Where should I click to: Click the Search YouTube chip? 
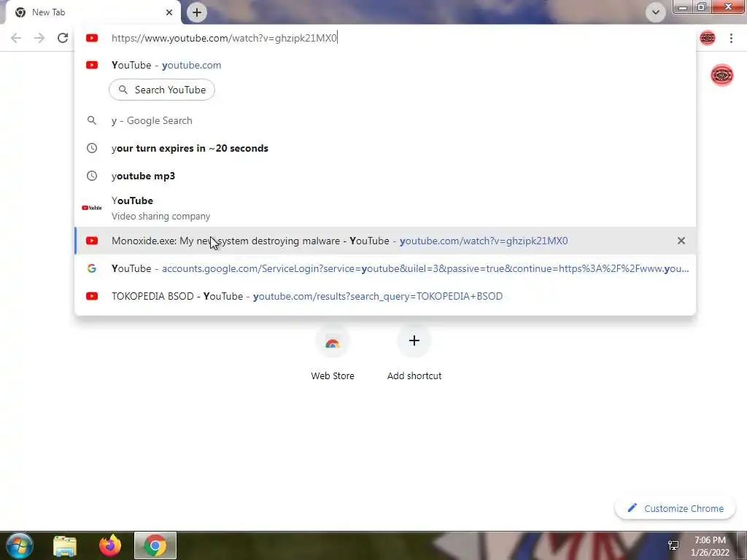click(162, 90)
